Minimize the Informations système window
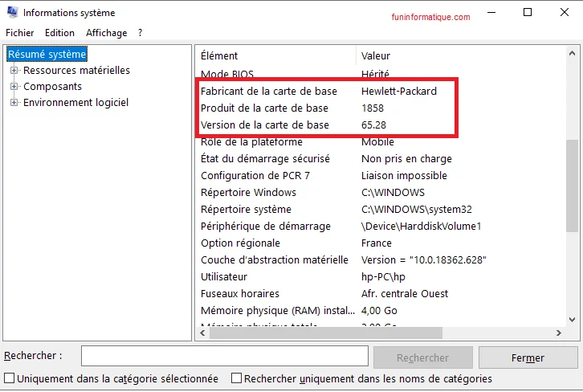Screen dimensions: 583x392 point(491,12)
